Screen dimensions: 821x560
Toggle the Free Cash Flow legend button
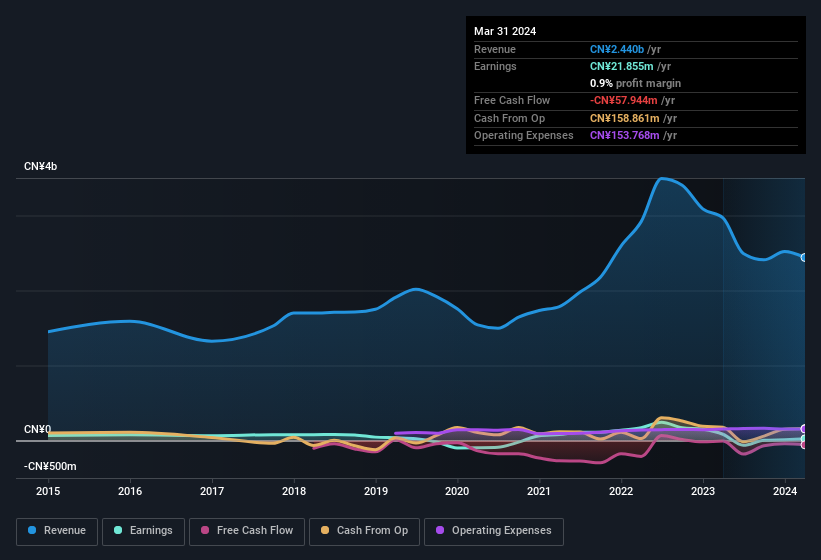pyautogui.click(x=247, y=531)
